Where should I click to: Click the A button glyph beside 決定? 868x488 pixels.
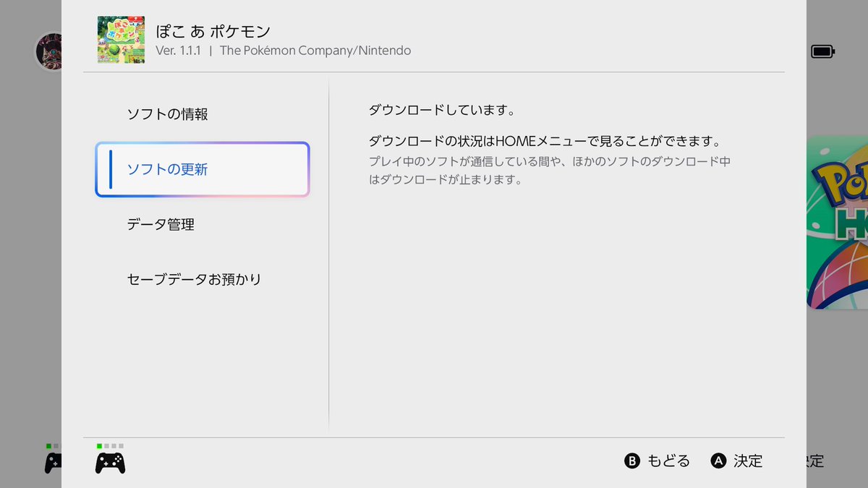(x=718, y=461)
